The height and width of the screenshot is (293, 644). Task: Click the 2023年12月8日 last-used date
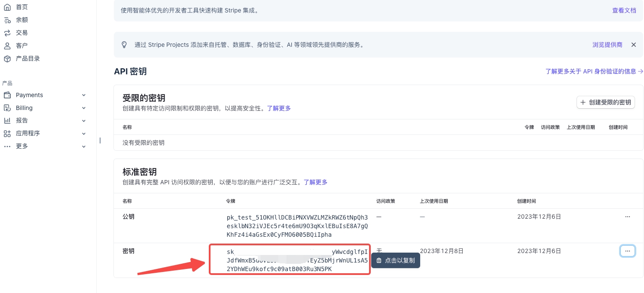coord(442,251)
